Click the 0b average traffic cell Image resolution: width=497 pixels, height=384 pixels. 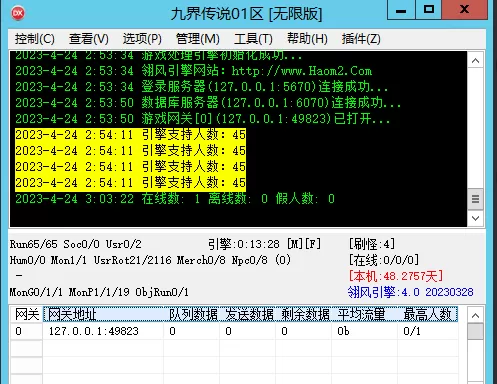point(365,331)
